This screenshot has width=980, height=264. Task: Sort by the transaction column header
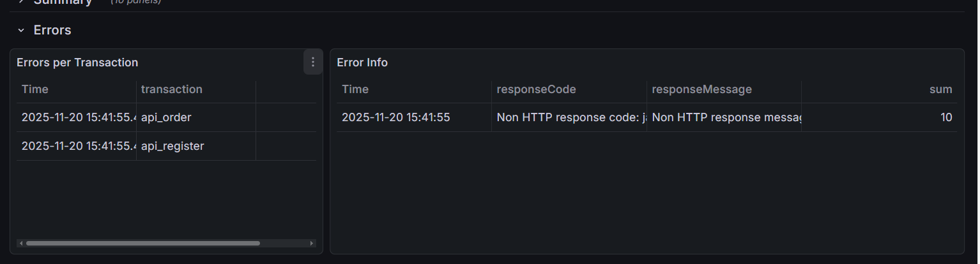click(x=171, y=89)
